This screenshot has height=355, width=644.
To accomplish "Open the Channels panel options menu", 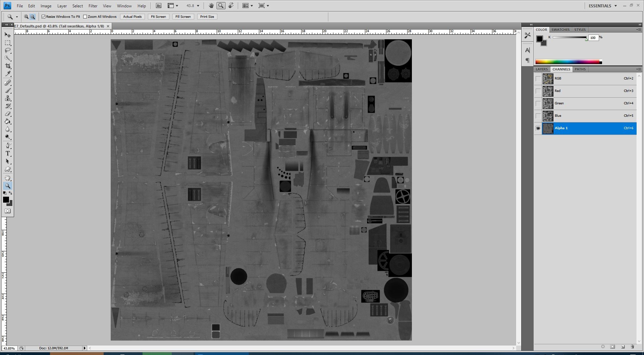I will click(x=638, y=69).
